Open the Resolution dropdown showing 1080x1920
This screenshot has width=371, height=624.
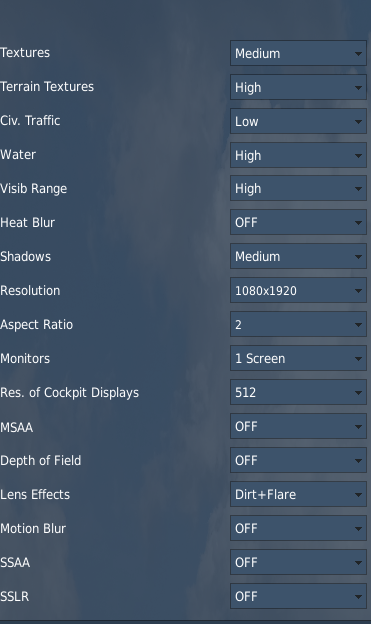pos(298,291)
